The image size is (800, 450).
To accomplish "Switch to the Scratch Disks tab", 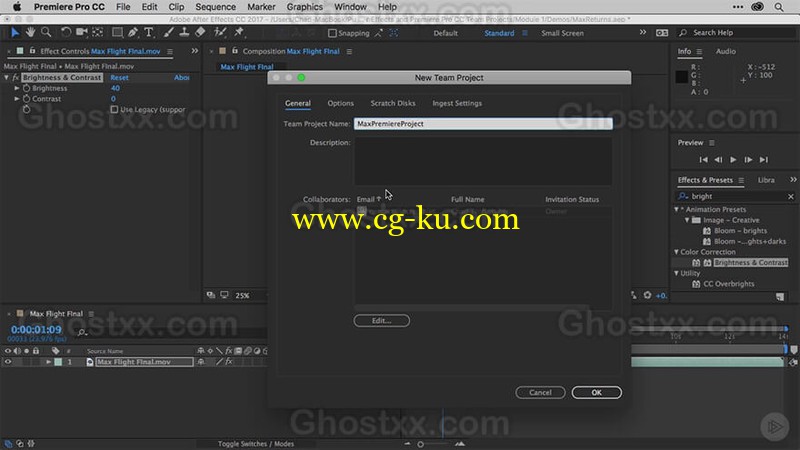I will (x=393, y=104).
